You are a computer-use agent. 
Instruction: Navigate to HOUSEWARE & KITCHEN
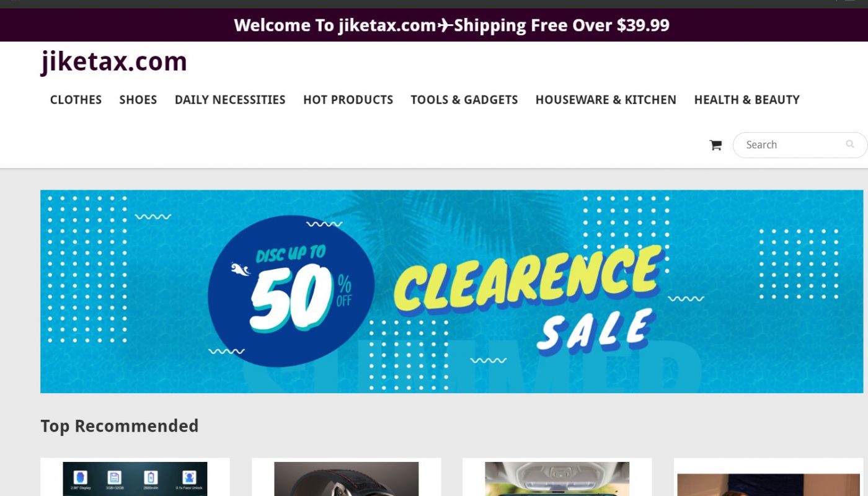pyautogui.click(x=606, y=100)
